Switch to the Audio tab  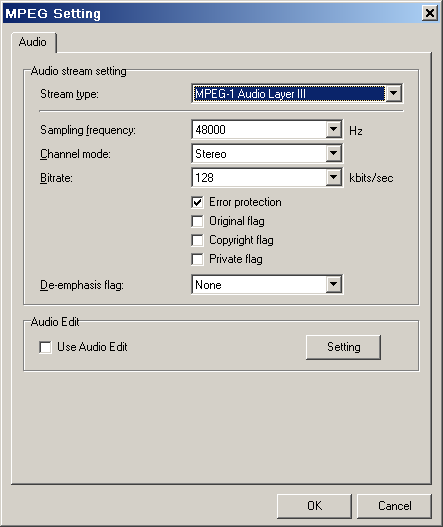click(33, 42)
